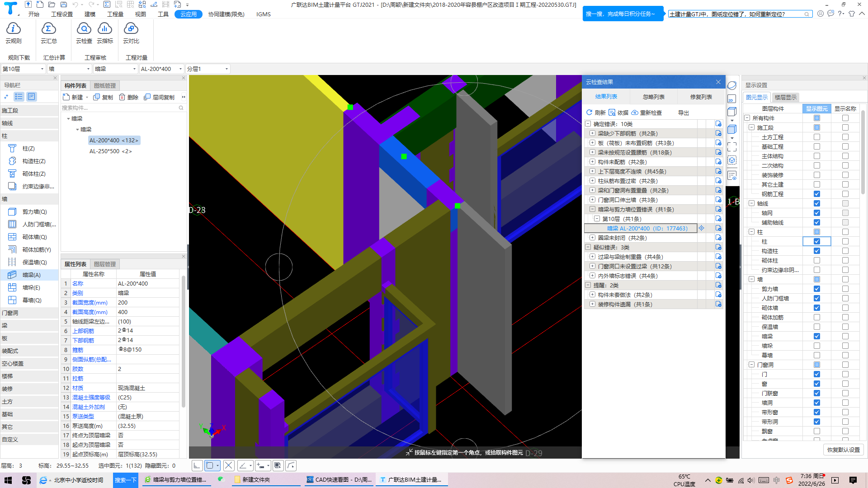Image resolution: width=868 pixels, height=488 pixels.
Task: Enable 土方工程 display checkbox
Action: [817, 137]
